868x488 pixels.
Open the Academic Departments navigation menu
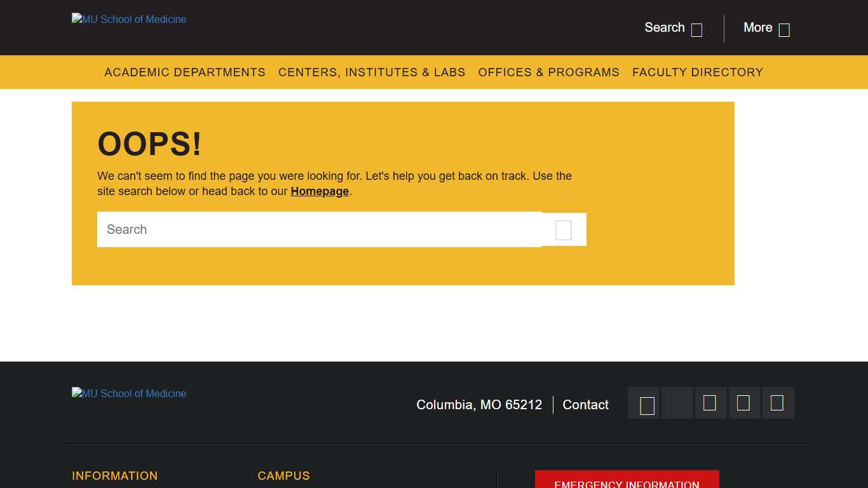185,72
